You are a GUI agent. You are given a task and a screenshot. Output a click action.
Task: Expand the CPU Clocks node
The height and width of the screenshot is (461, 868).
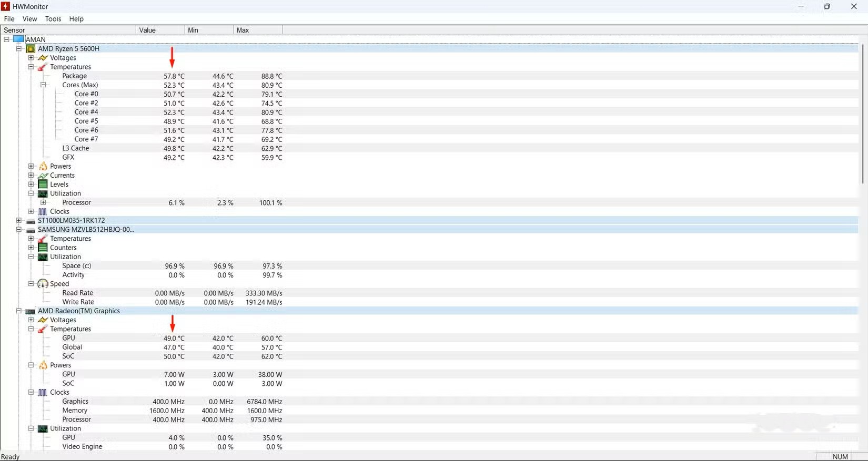31,212
